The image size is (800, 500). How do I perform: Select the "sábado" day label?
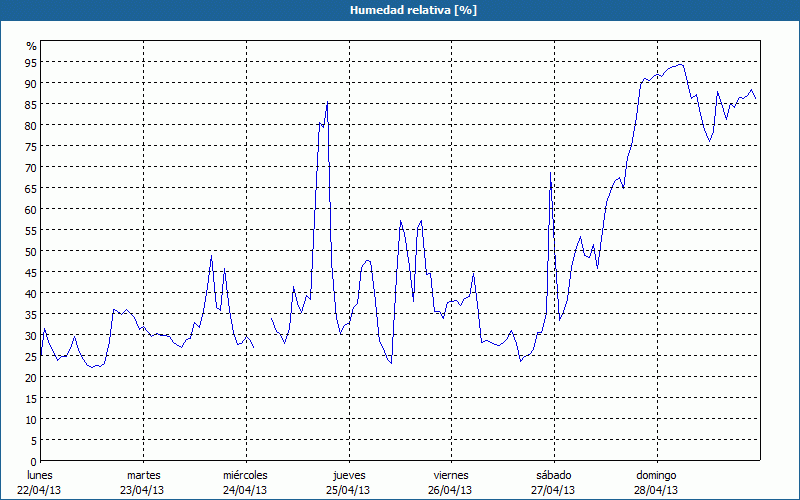[553, 475]
